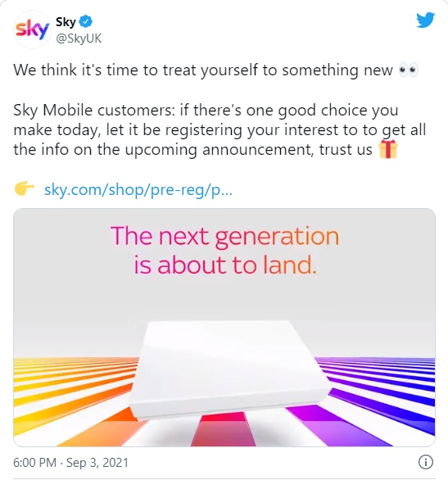Click the info circle icon

pos(426,462)
